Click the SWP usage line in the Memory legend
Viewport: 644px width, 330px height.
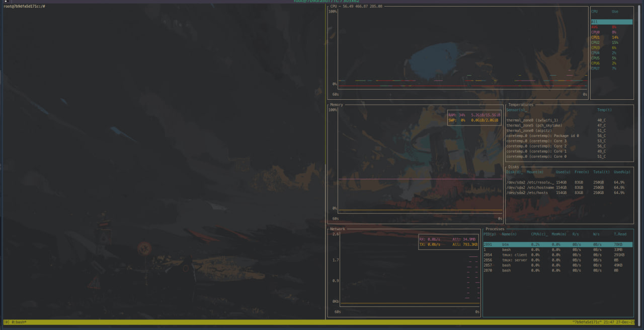click(x=473, y=120)
